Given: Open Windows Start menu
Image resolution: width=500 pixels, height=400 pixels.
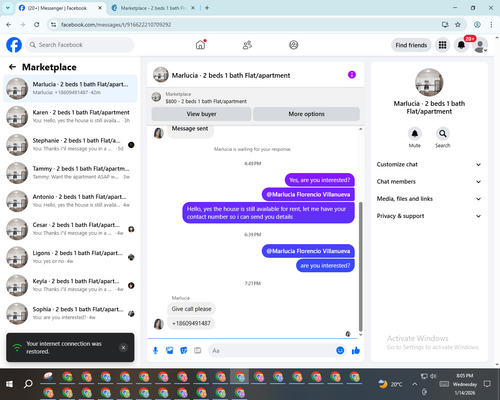Looking at the screenshot, I should coord(9,384).
